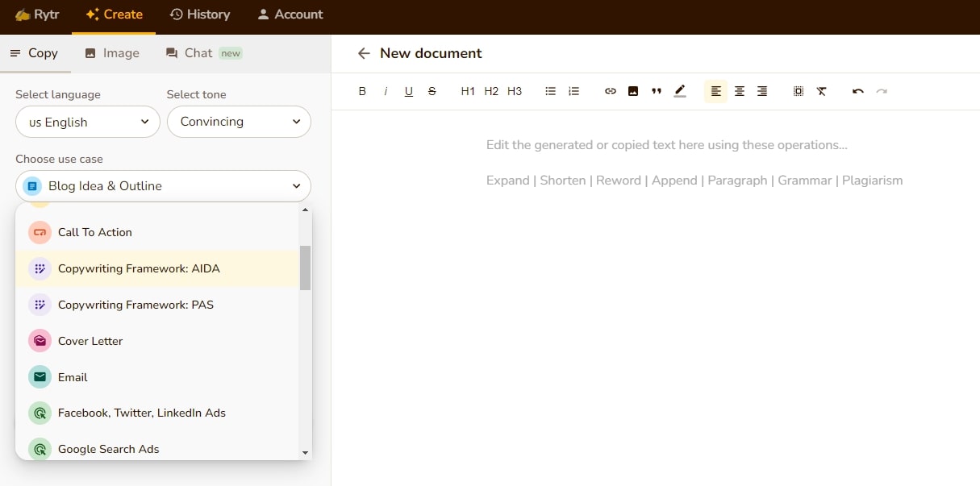This screenshot has width=980, height=486.
Task: Insert an image in the editor
Action: [x=633, y=91]
